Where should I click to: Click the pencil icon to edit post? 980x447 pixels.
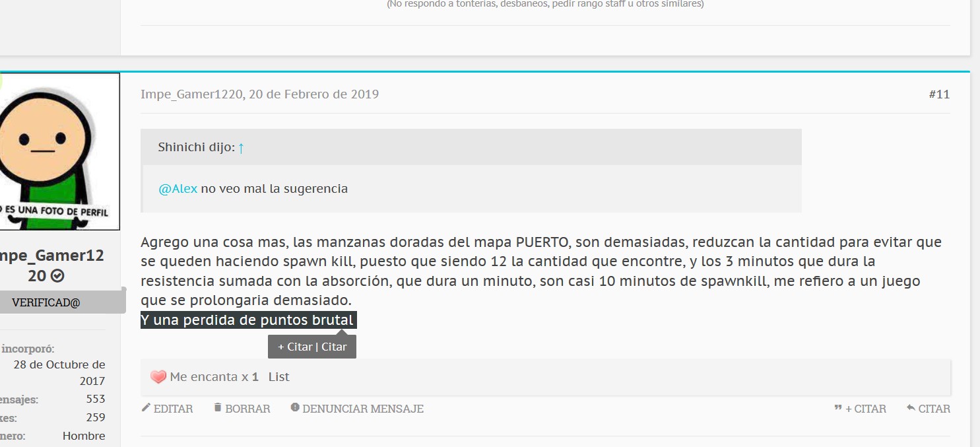pos(146,408)
